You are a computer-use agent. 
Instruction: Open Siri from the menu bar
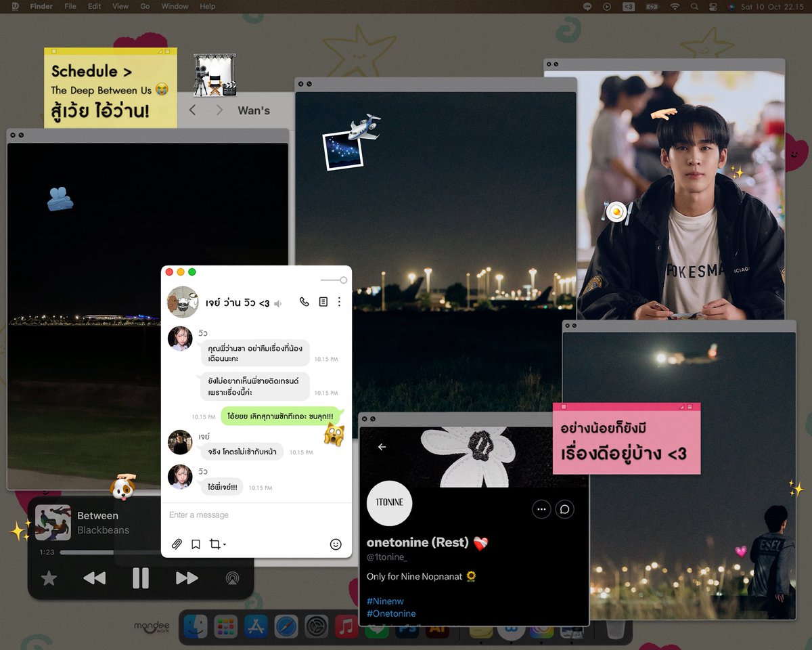click(731, 7)
